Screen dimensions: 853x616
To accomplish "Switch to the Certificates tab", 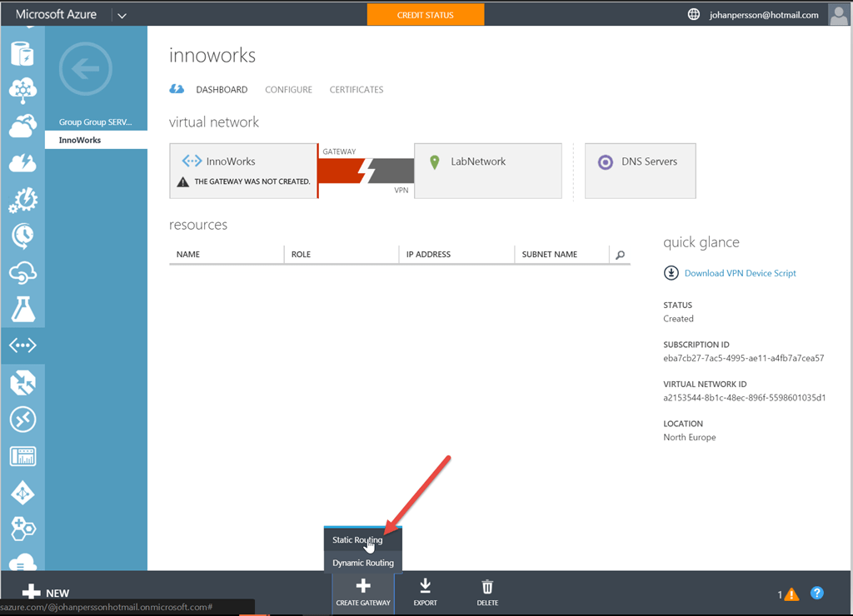I will [x=357, y=90].
